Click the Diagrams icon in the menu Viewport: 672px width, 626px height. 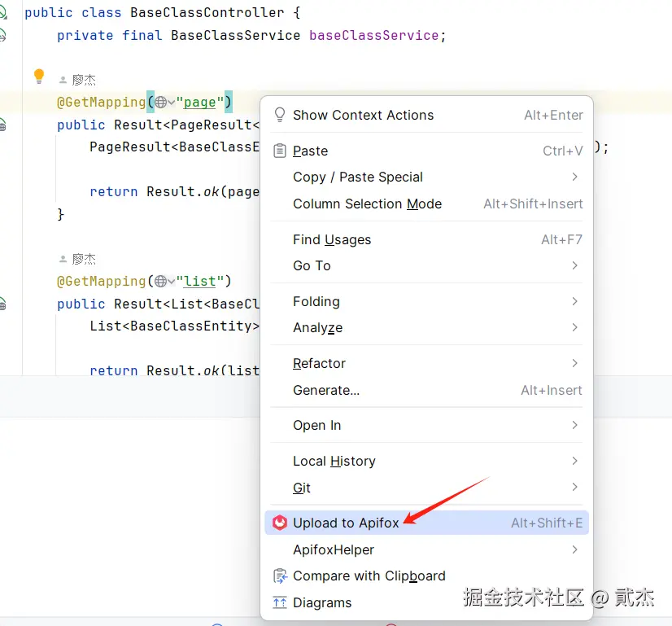(280, 602)
